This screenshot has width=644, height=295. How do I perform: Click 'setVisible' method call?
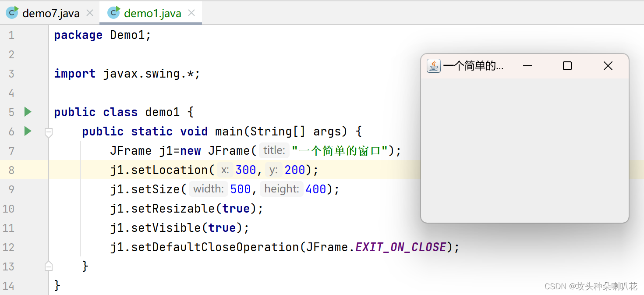166,228
